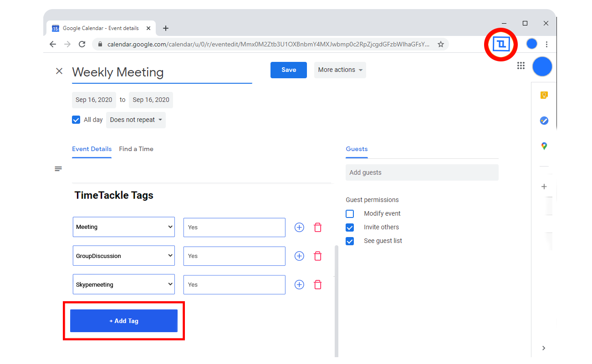The height and width of the screenshot is (364, 592).
Task: Add a value to Skypemeeting using the plus icon
Action: [x=299, y=284]
